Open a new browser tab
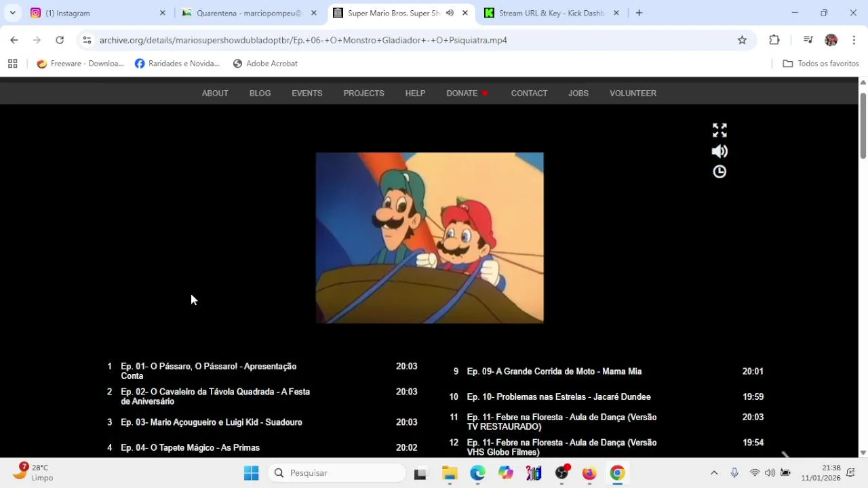The width and height of the screenshot is (868, 488). click(x=639, y=13)
